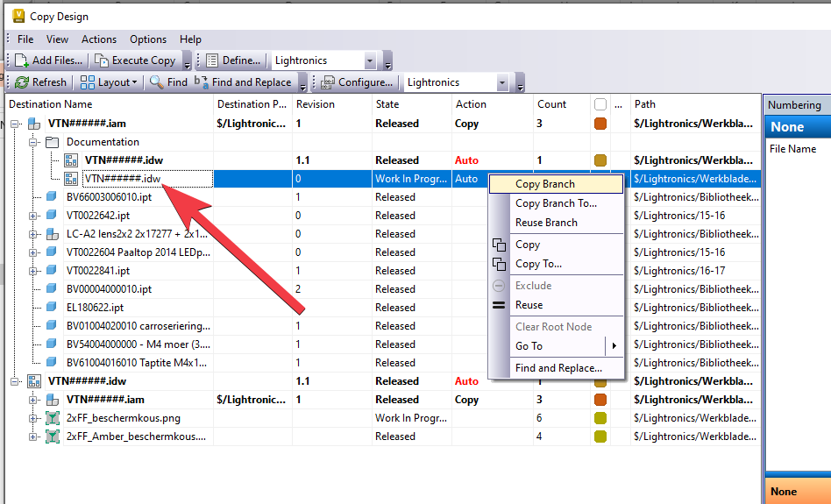Viewport: 831px width, 504px height.
Task: Click drawing icon of root-level VTN######.idw row
Action: [x=34, y=381]
